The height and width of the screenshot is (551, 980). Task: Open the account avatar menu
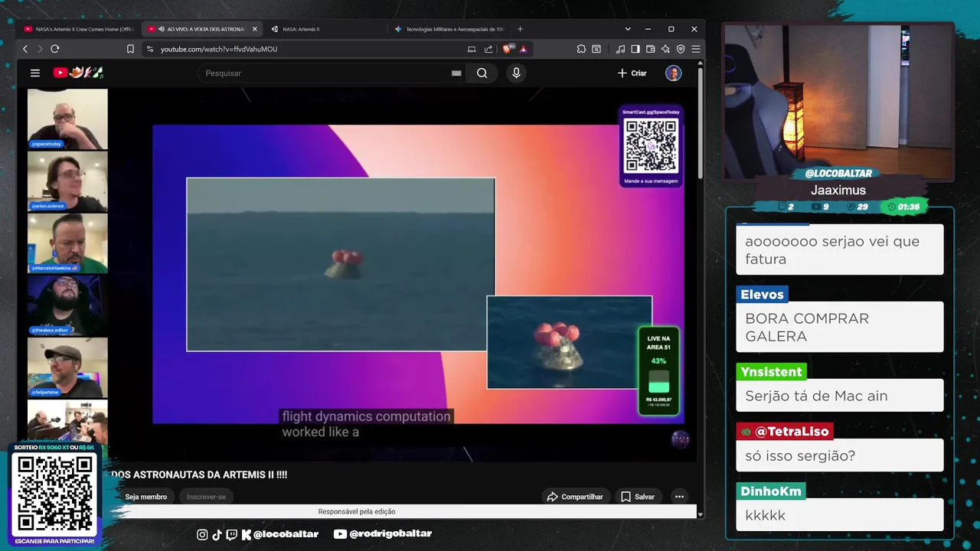click(674, 73)
